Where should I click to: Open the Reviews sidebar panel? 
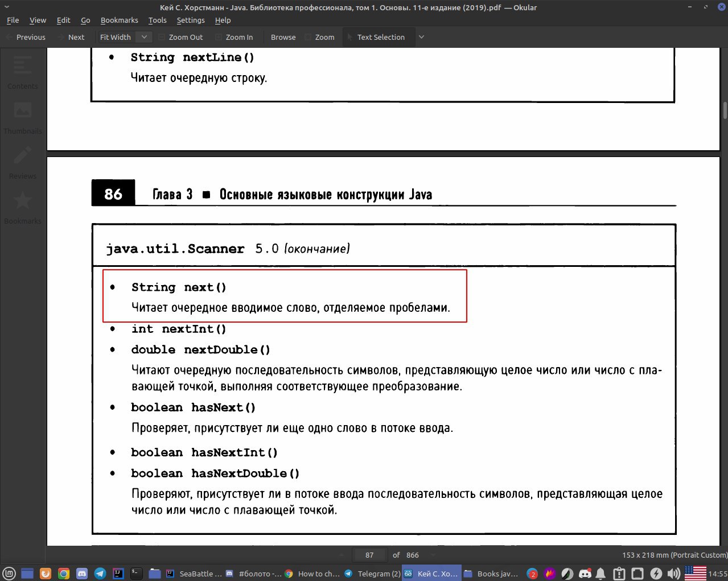tap(23, 162)
